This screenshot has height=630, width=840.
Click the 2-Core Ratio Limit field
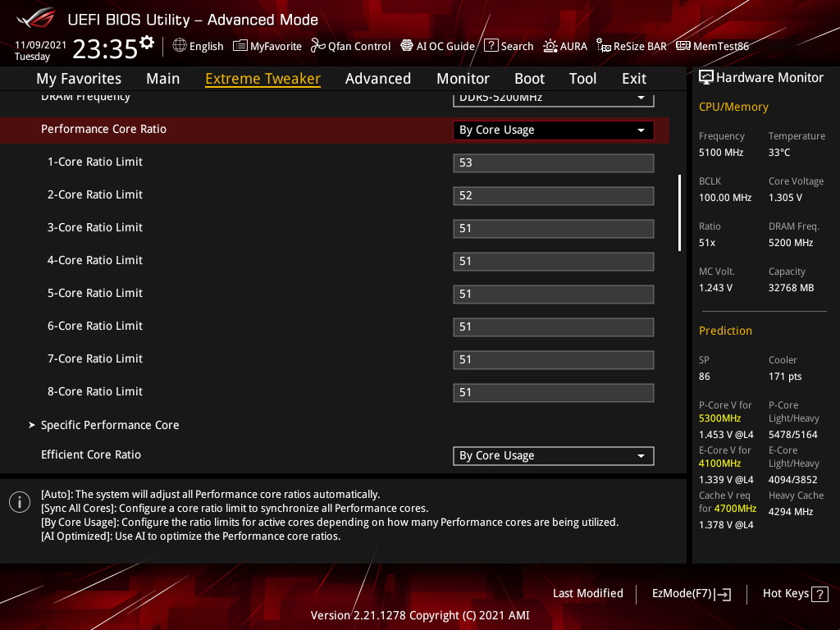554,195
